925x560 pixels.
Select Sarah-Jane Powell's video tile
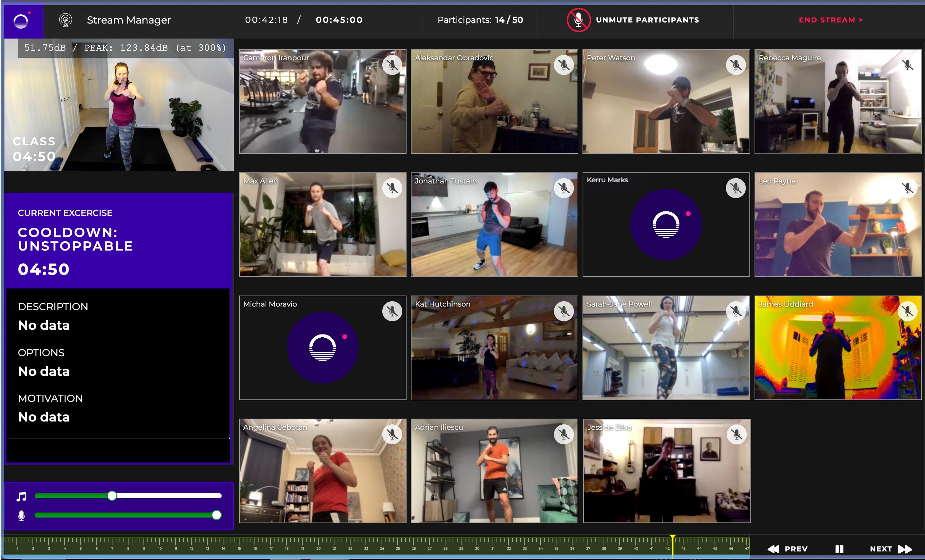[x=666, y=348]
